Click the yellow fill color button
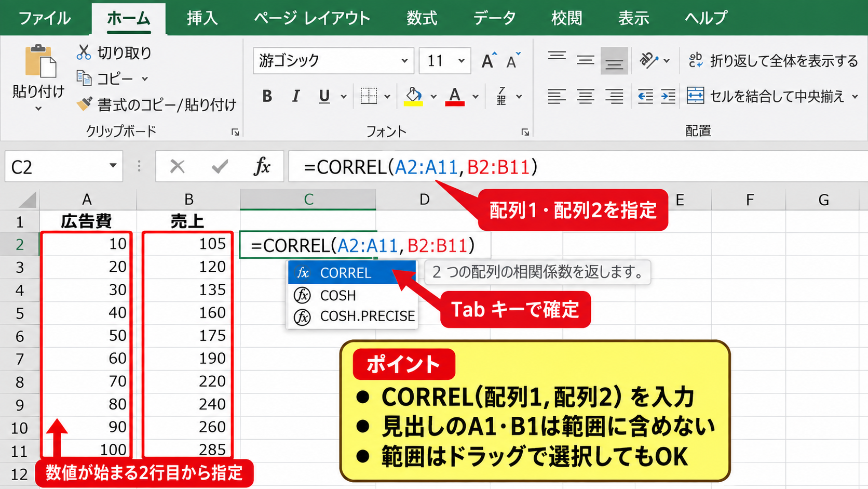The image size is (868, 489). [x=413, y=96]
